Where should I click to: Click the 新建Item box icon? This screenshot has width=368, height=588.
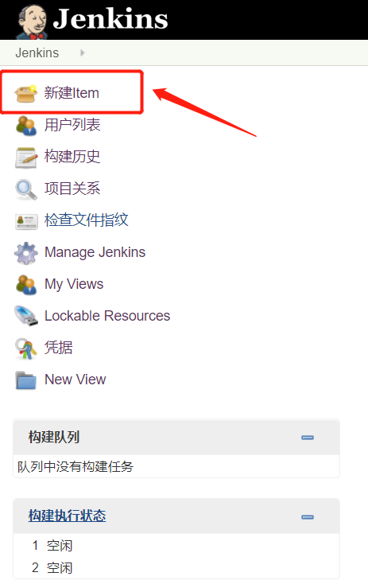coord(26,93)
